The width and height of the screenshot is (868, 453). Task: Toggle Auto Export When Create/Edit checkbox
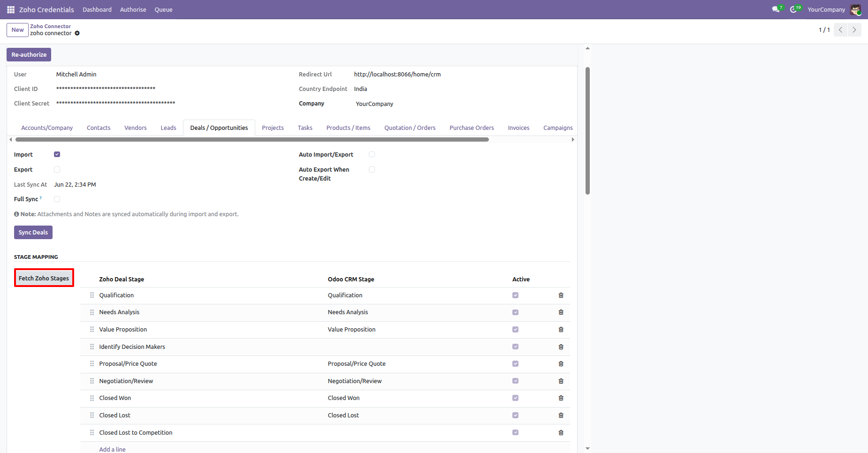372,169
